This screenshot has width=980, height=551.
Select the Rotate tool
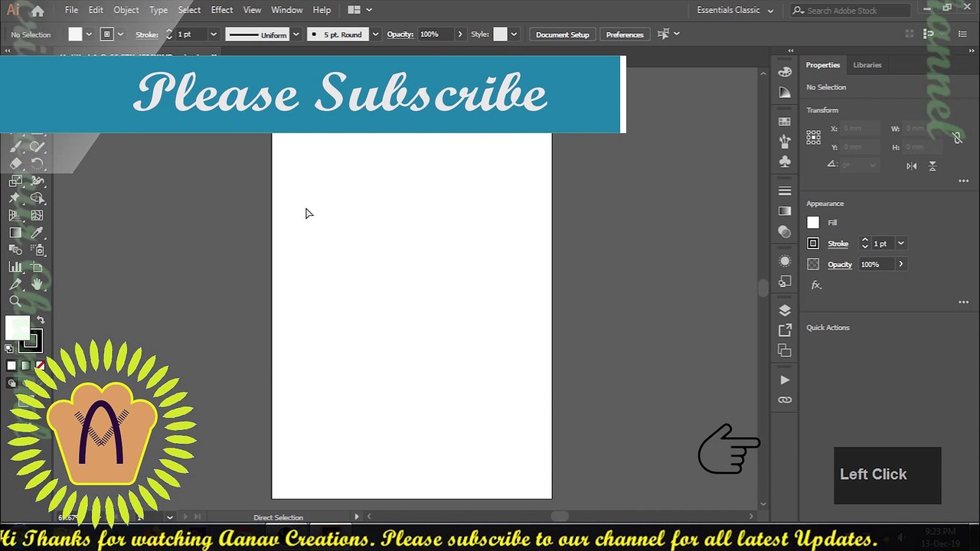tap(37, 164)
